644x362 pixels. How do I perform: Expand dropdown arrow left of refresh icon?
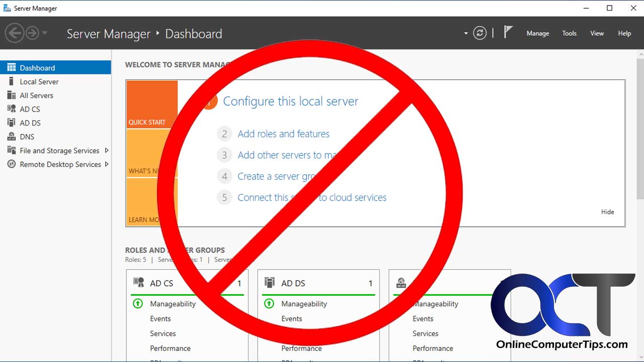tap(466, 34)
